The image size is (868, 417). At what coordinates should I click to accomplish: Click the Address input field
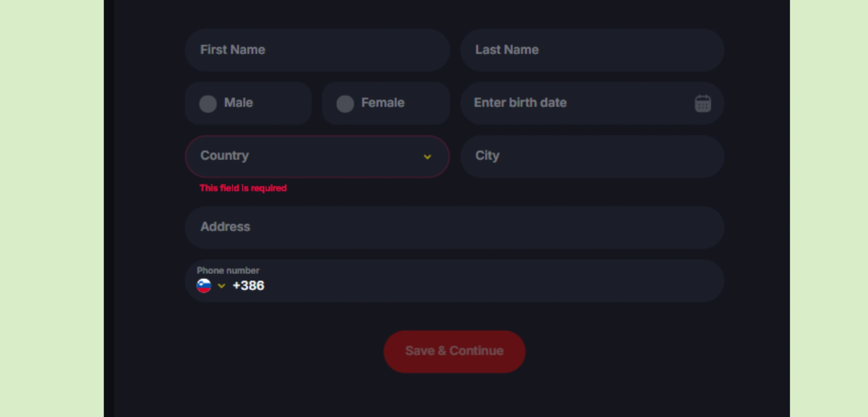pyautogui.click(x=454, y=227)
